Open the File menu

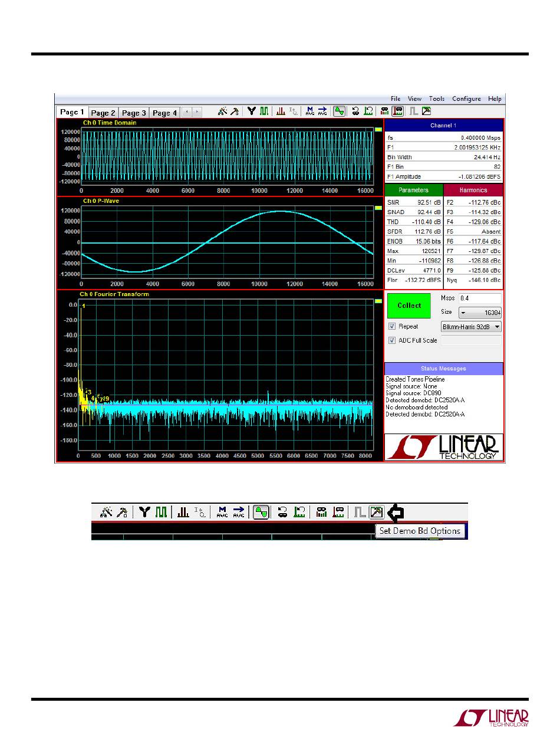(396, 99)
